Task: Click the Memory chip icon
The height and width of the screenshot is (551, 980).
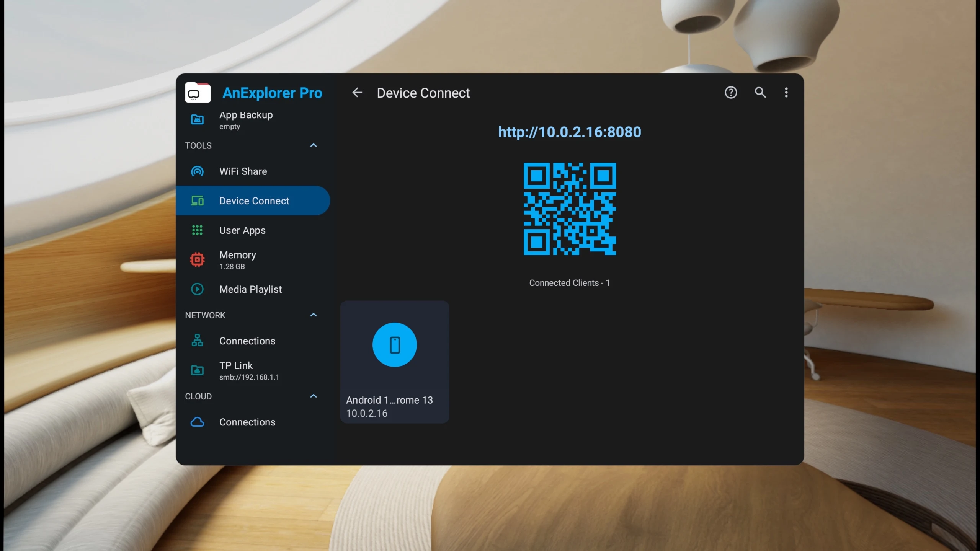Action: (197, 260)
